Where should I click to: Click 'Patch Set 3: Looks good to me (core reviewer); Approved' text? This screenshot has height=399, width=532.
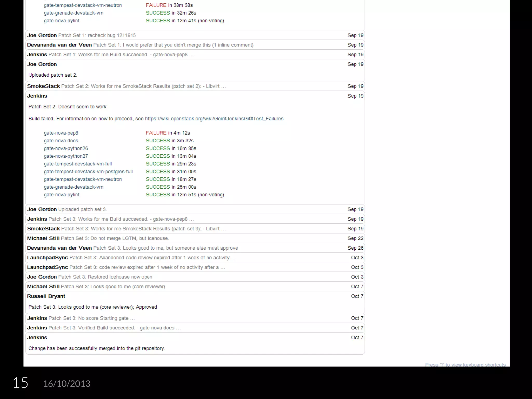(x=93, y=307)
